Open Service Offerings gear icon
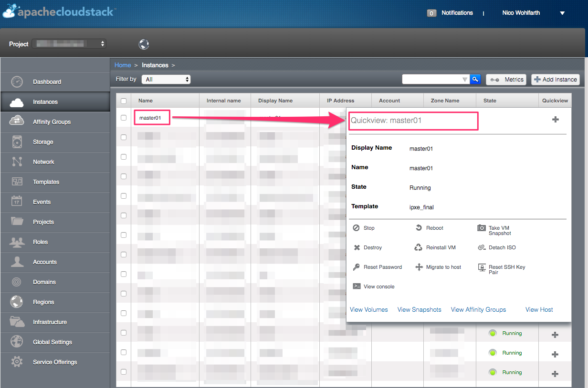This screenshot has width=588, height=388. tap(17, 362)
